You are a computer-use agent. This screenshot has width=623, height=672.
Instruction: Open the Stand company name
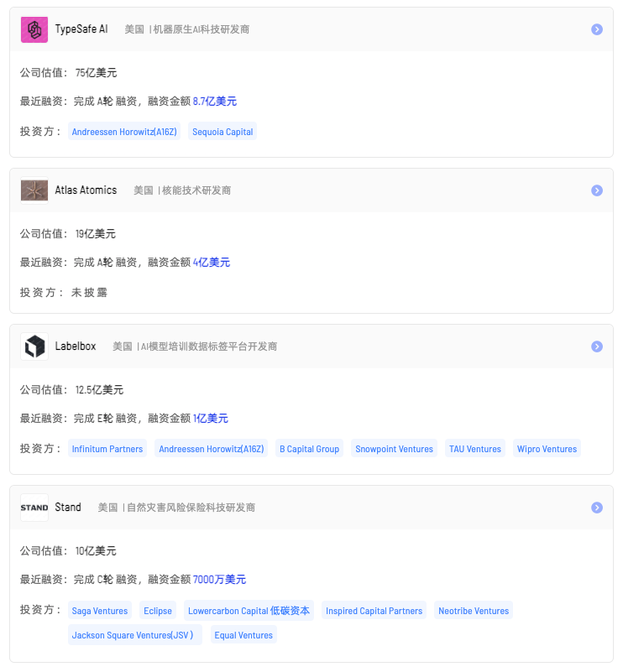[x=68, y=508]
